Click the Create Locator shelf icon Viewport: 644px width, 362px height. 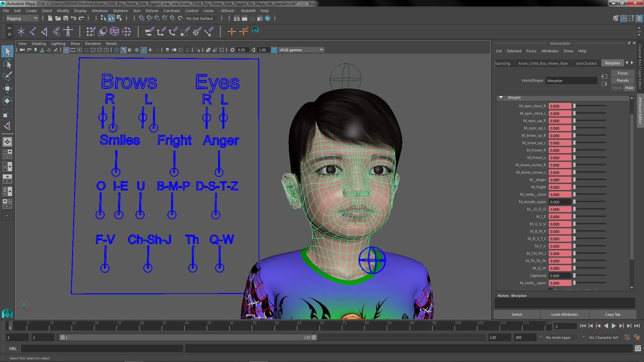[x=21, y=32]
